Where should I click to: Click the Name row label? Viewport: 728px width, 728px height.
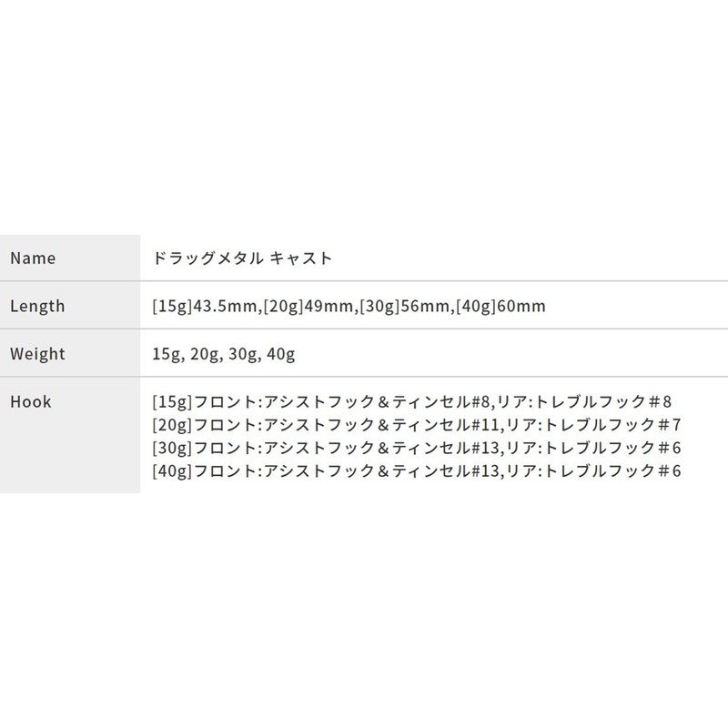tap(33, 258)
